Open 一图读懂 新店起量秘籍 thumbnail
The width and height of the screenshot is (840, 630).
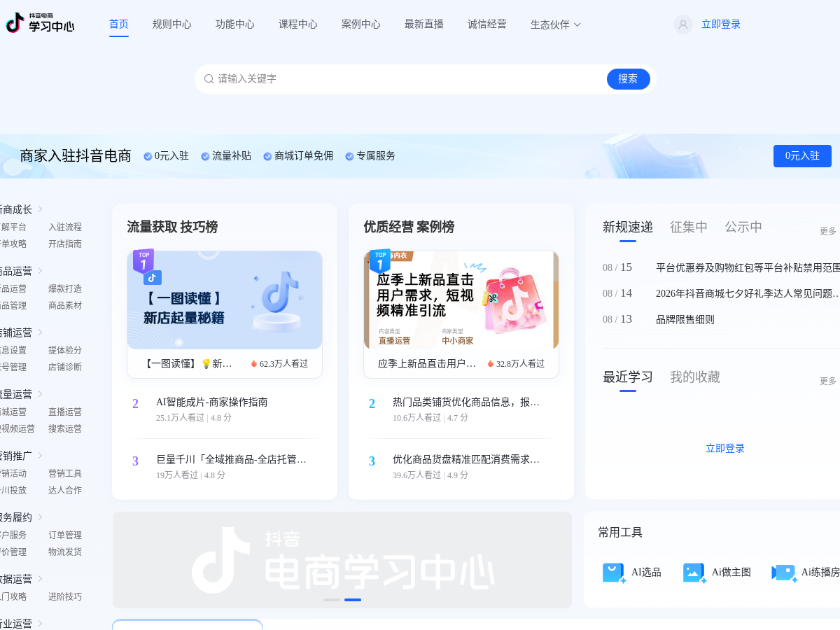click(x=225, y=300)
